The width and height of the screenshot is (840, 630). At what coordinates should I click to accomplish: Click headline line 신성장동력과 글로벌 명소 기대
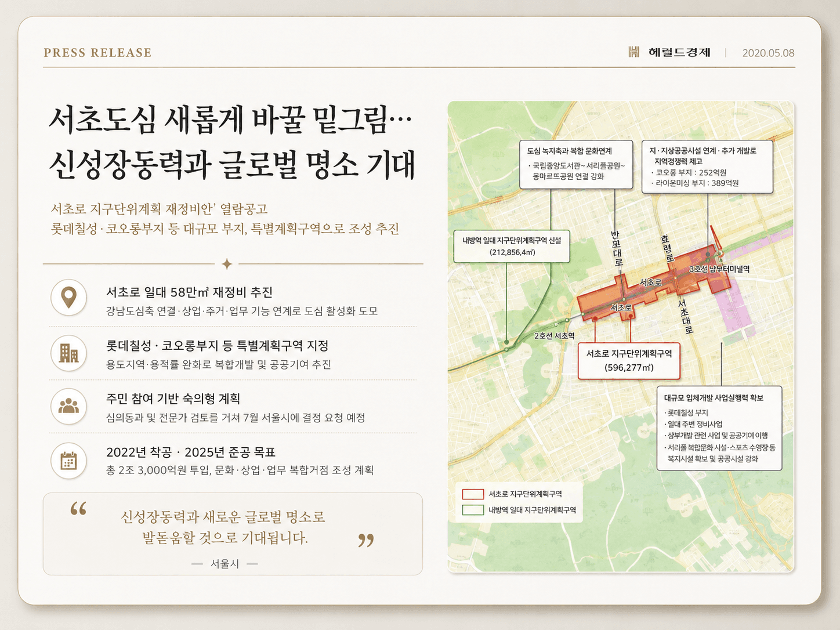coord(232,165)
